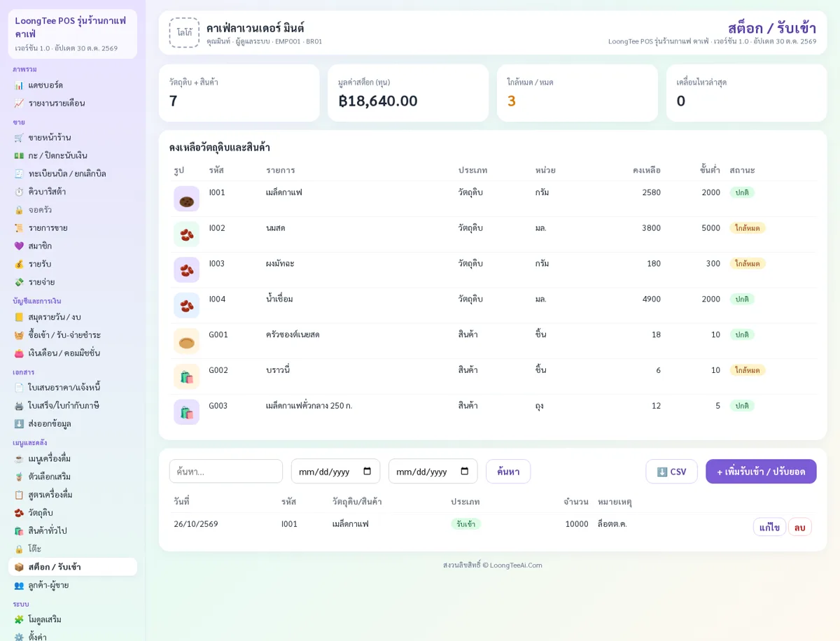
Task: Open the calendar picker on the second date field
Action: pos(464,472)
